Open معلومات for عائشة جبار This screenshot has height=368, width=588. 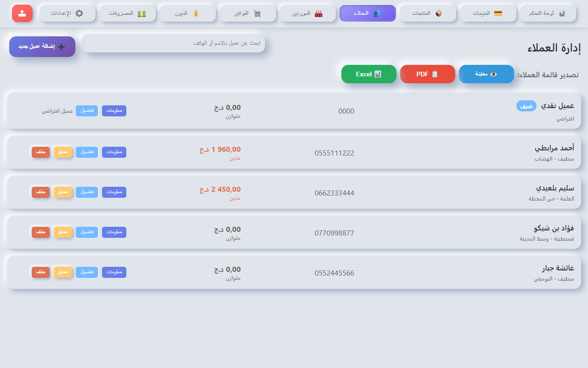click(x=114, y=272)
